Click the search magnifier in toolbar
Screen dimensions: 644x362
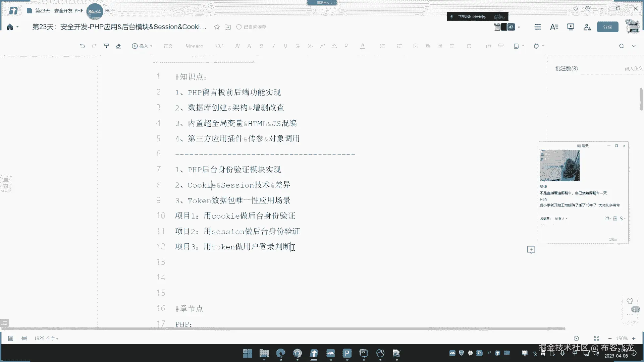pos(621,46)
